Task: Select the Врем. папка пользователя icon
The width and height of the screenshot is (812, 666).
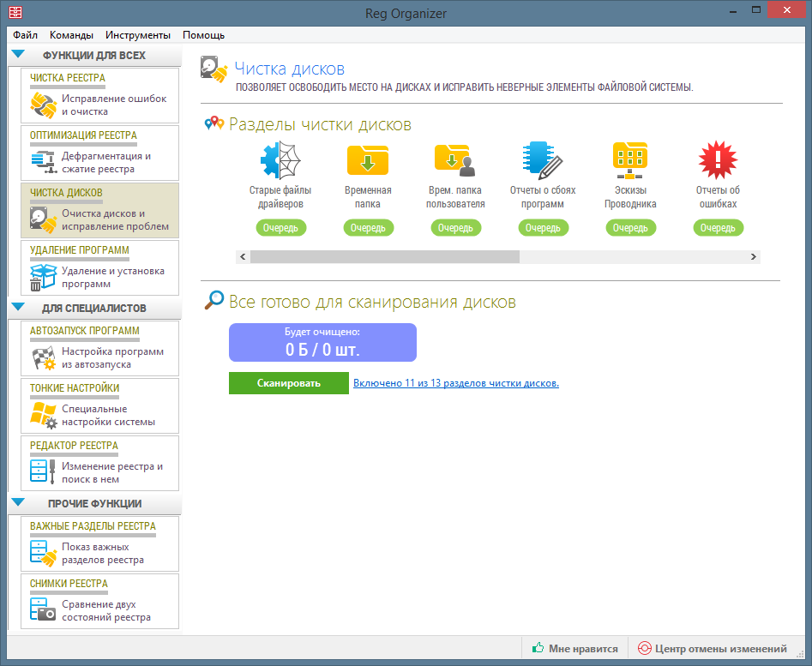Action: click(455, 160)
